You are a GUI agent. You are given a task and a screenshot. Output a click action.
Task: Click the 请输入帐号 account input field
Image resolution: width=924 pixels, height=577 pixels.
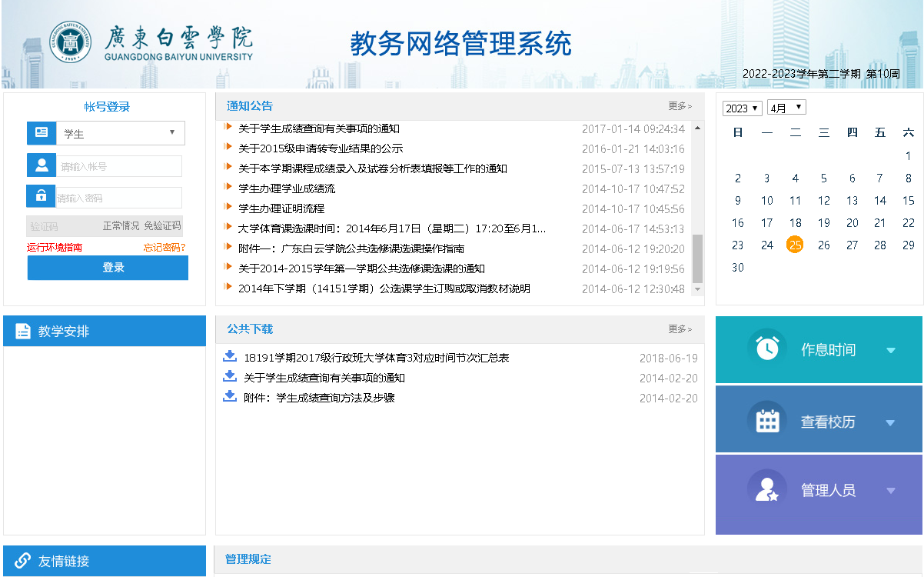[119, 166]
